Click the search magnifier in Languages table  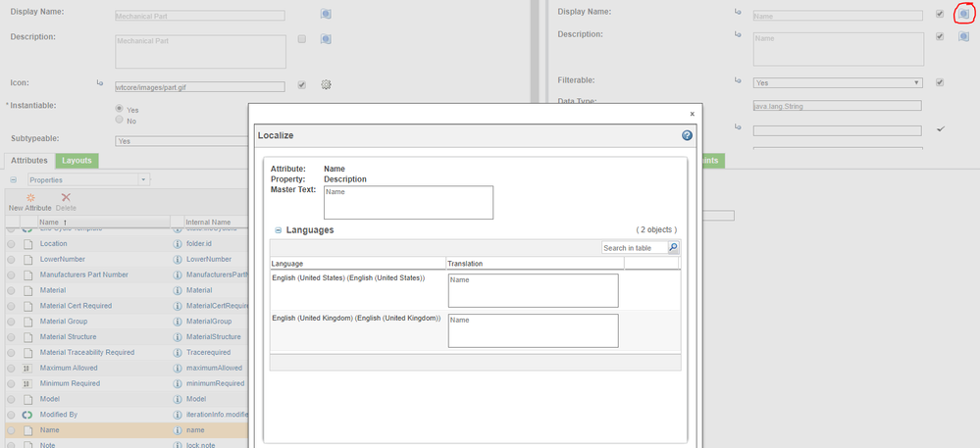(673, 248)
